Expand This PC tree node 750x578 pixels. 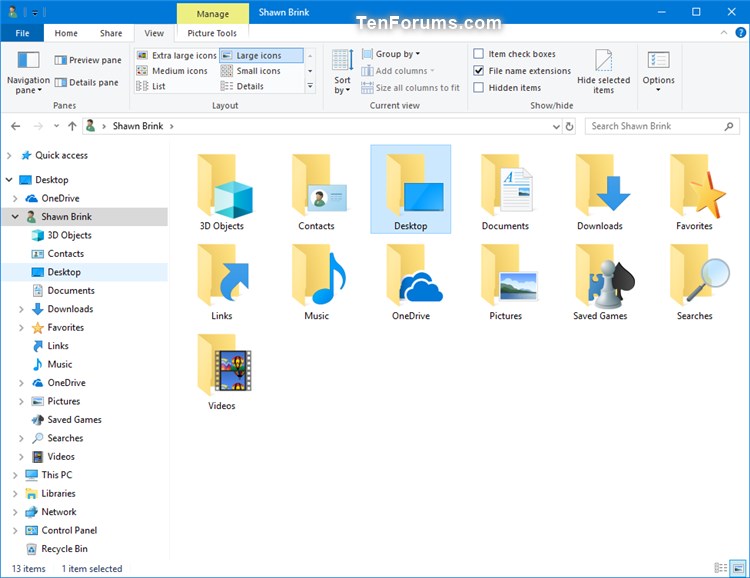(15, 475)
